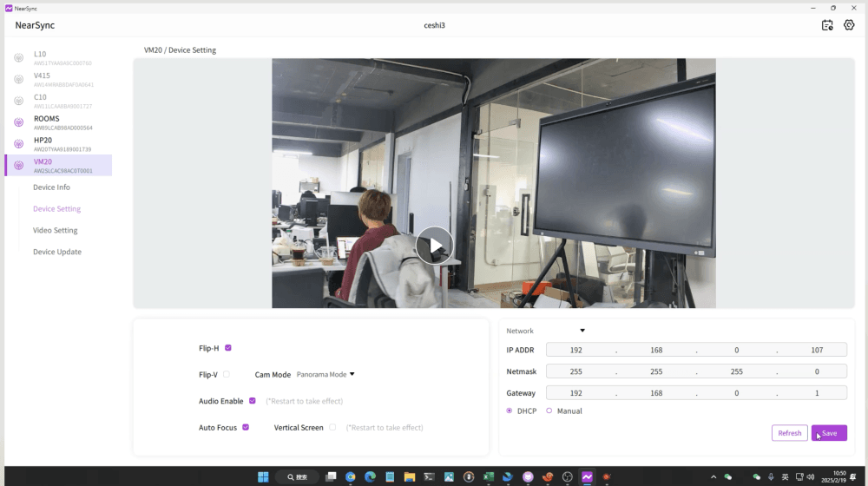Open Windows Start menu on the taskbar

pyautogui.click(x=263, y=476)
